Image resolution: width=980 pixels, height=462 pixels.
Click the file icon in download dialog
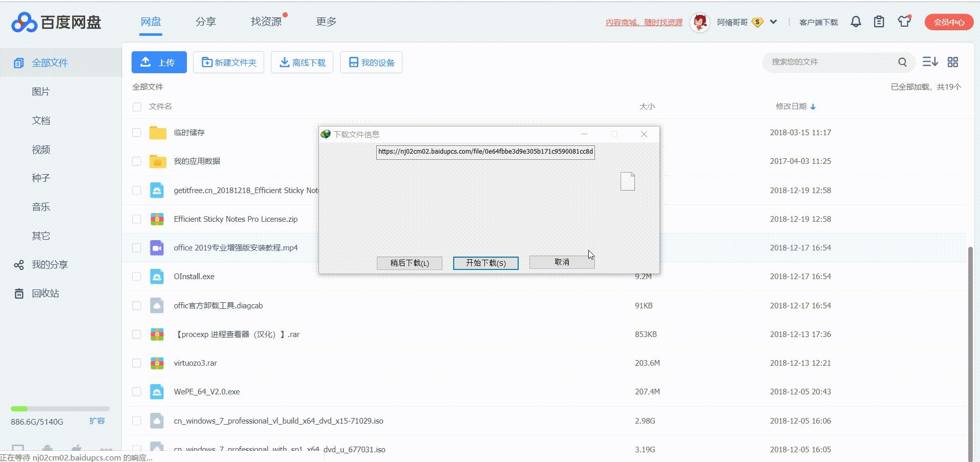(x=628, y=181)
